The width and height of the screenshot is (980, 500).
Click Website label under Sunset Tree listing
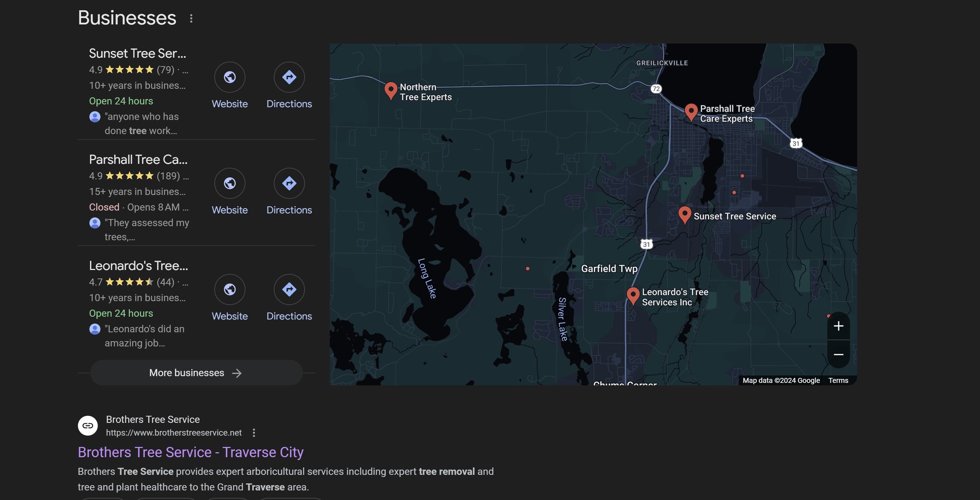pyautogui.click(x=230, y=104)
